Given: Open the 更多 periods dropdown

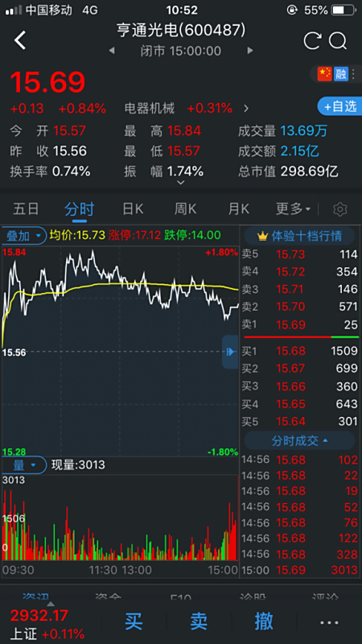Looking at the screenshot, I should [x=293, y=209].
